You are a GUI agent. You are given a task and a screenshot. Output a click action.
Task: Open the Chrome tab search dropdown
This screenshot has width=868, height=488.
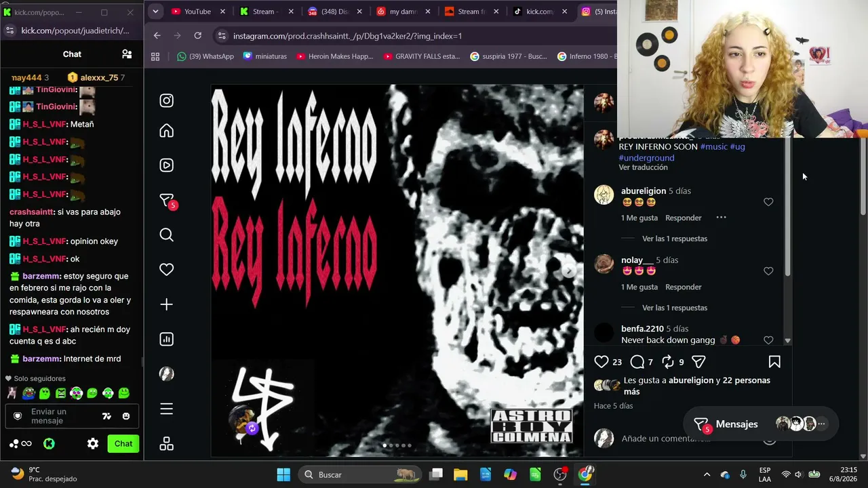pyautogui.click(x=155, y=12)
